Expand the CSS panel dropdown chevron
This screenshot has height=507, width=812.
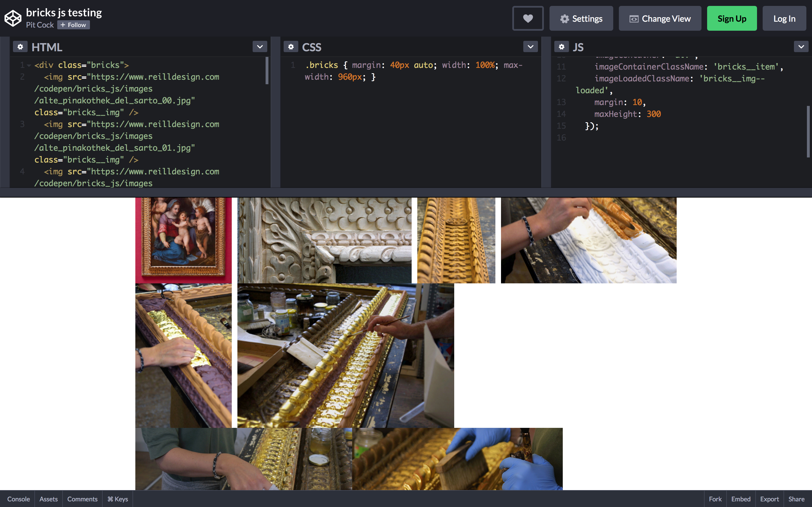coord(530,47)
